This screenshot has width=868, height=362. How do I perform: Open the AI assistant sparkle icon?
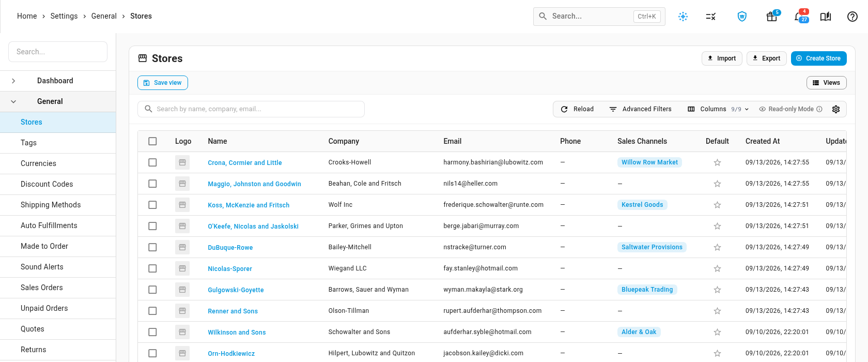(x=683, y=17)
